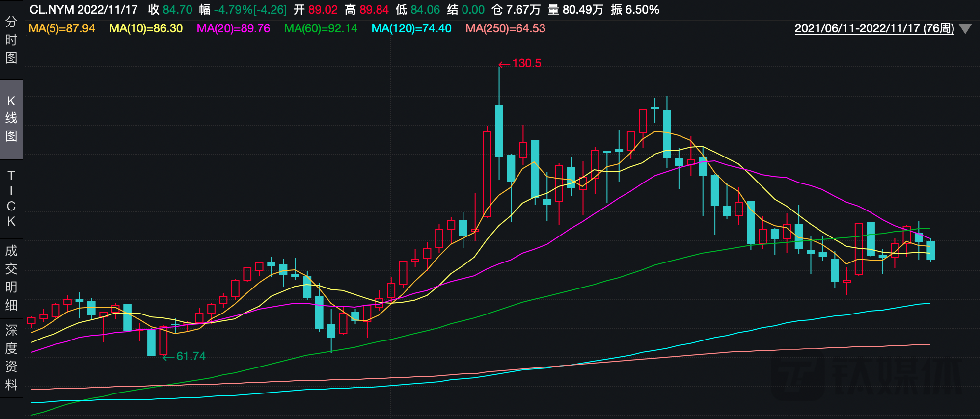Viewport: 980px width, 419px height.
Task: Select the green MA(60)=92.14 label
Action: point(321,28)
